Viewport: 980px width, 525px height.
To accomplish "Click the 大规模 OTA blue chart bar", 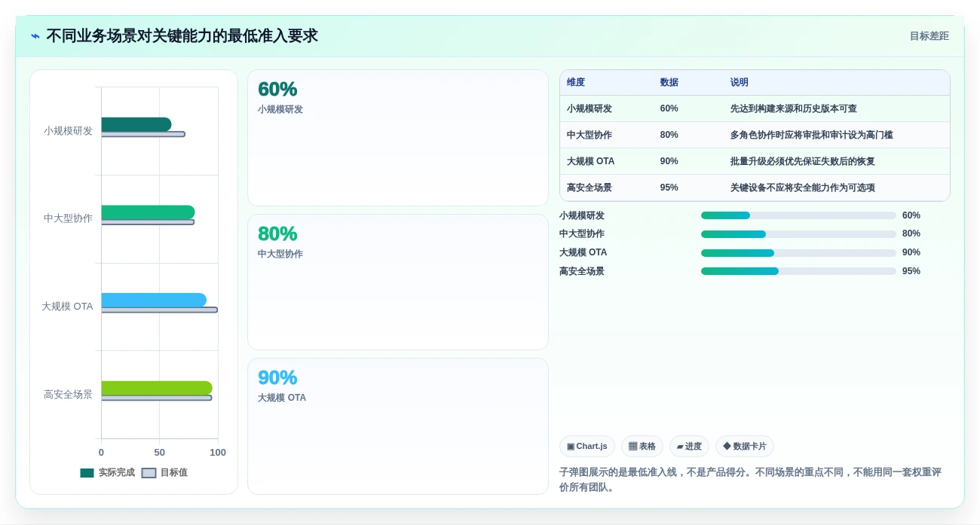I will (154, 300).
